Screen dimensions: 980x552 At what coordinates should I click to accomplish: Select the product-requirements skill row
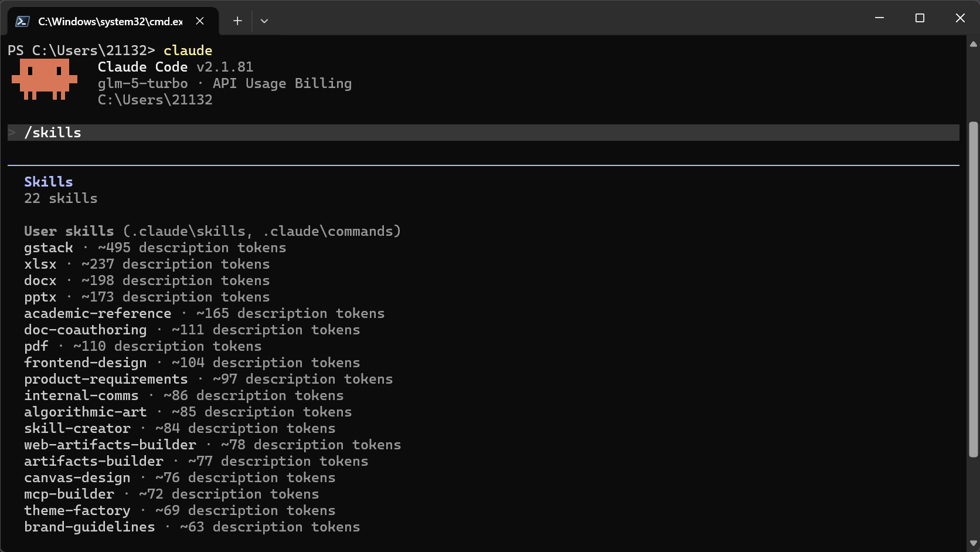click(x=209, y=379)
